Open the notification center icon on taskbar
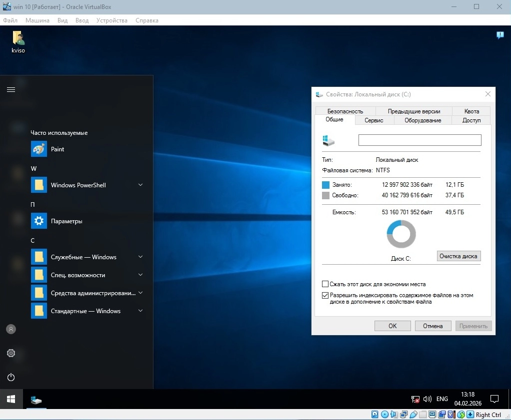 pyautogui.click(x=494, y=399)
